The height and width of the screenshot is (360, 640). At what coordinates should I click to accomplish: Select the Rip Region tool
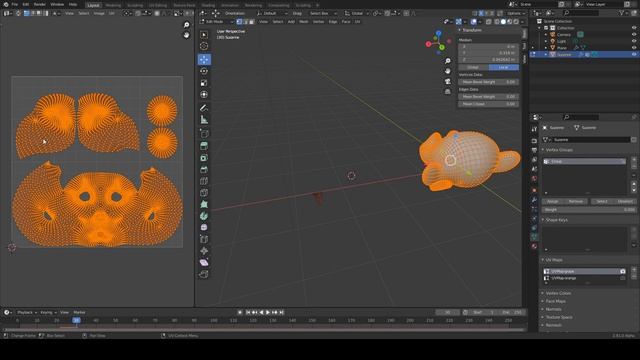(204, 274)
